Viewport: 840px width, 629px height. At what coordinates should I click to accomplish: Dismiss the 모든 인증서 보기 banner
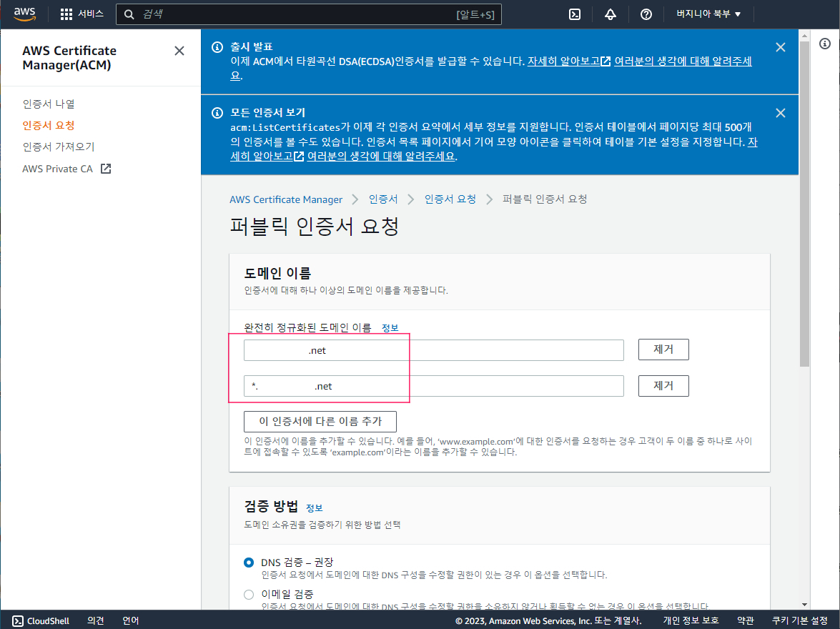pyautogui.click(x=781, y=113)
